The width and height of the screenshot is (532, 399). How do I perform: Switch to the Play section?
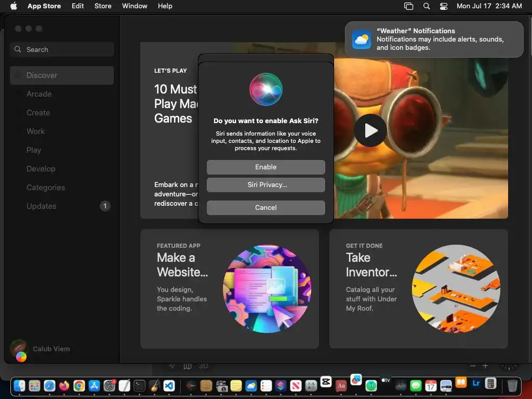click(62, 150)
